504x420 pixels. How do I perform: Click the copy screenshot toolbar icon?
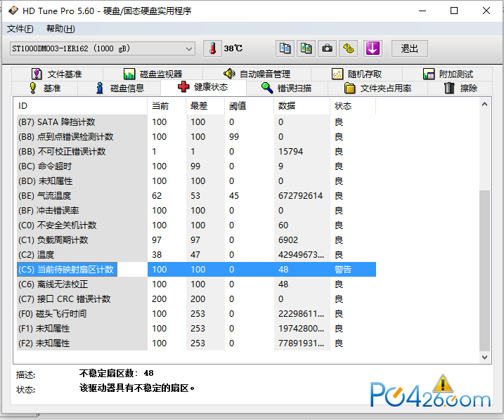coord(306,48)
